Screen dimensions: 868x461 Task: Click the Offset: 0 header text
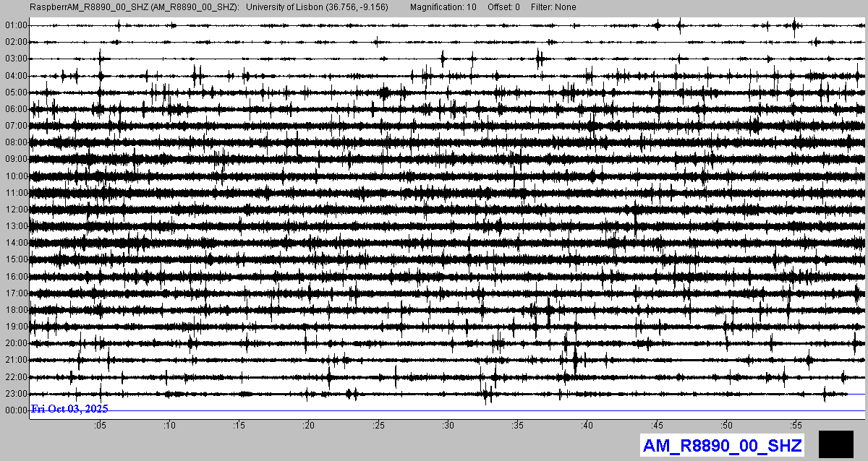503,7
